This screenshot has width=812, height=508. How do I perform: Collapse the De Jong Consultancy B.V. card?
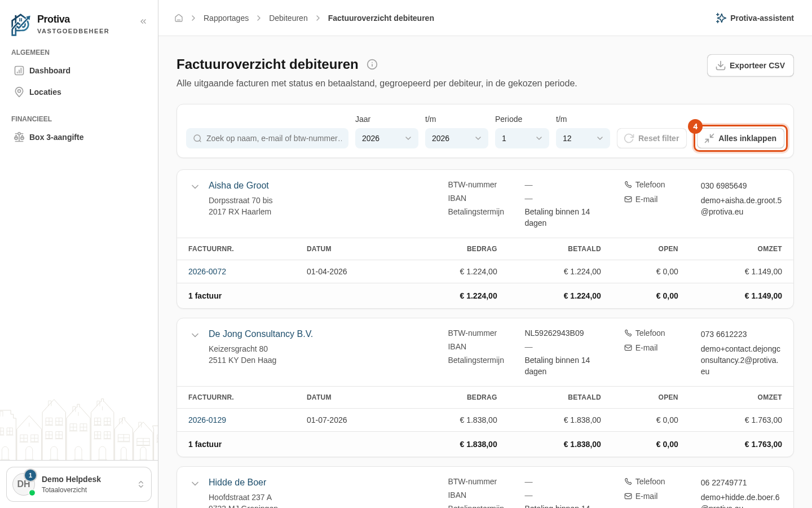click(x=195, y=335)
